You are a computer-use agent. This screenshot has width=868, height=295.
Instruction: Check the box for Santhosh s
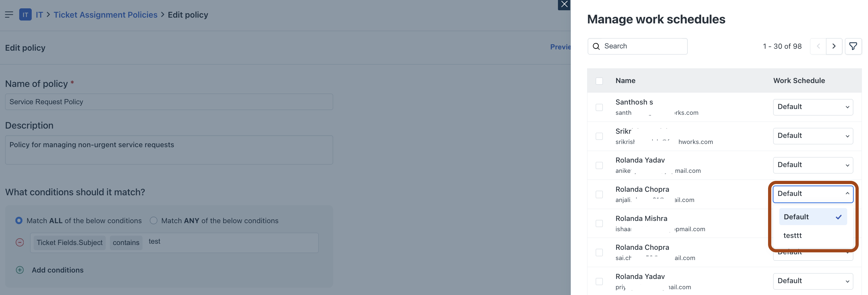click(x=599, y=107)
